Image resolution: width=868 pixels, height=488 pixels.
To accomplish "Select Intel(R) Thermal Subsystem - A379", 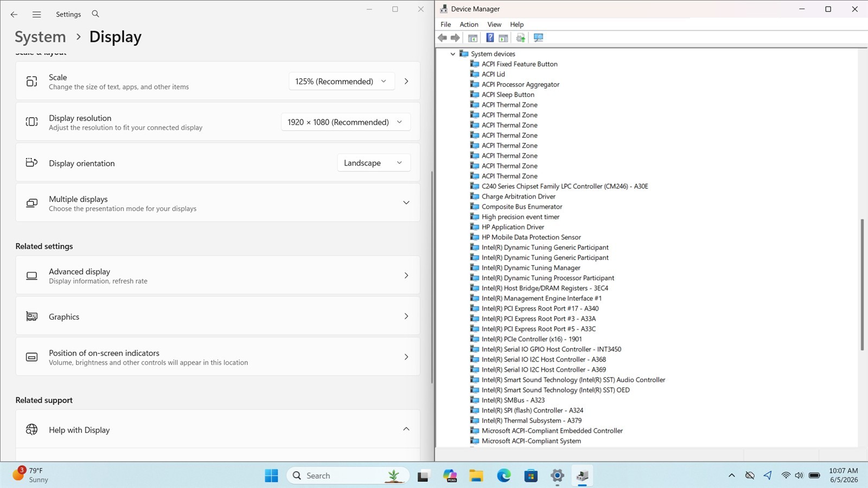I will point(531,421).
